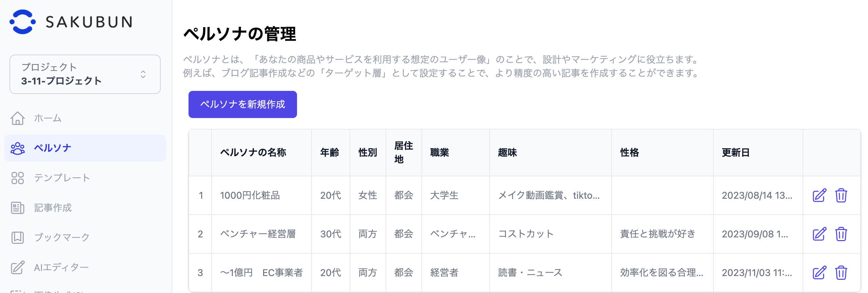Delete the ベンチャー経営層 persona
868x293 pixels.
841,234
